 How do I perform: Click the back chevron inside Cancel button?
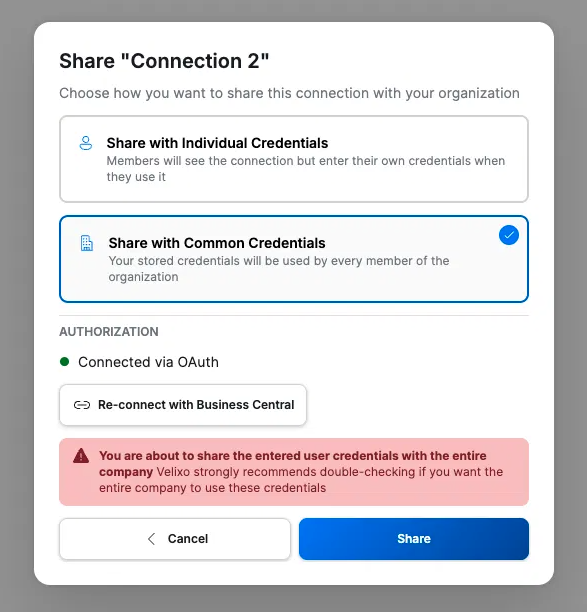(x=151, y=539)
